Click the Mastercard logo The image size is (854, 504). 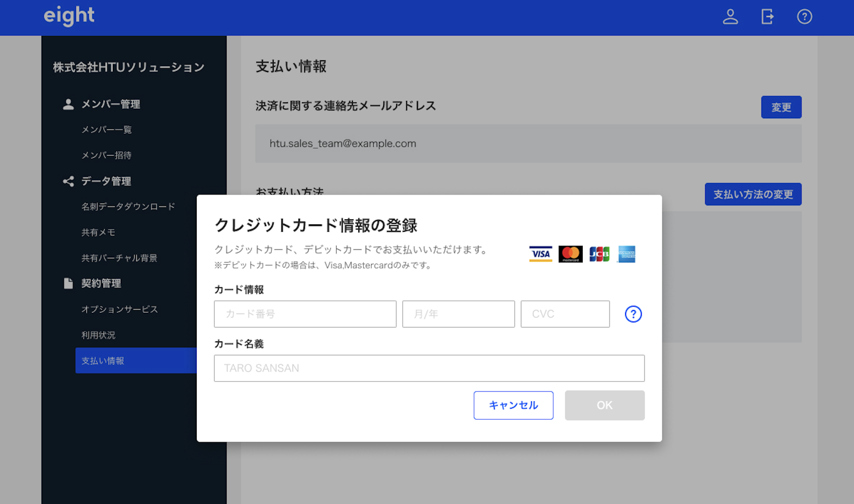click(x=570, y=254)
